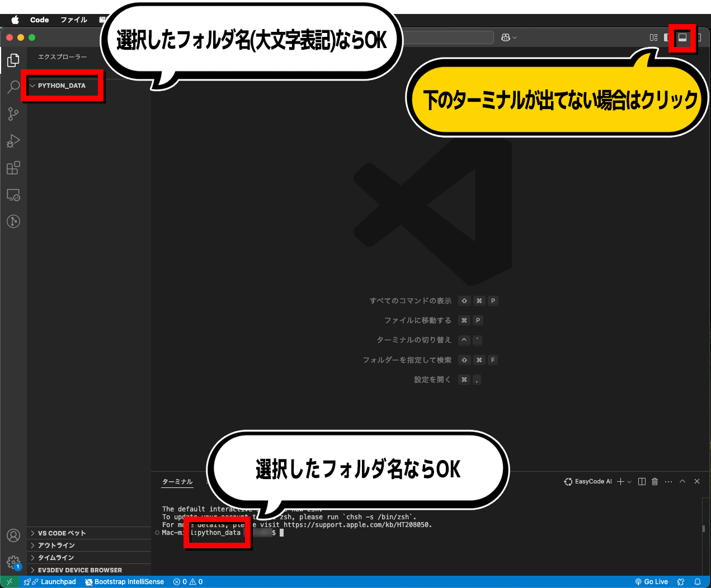Click Launchpad in the status bar
Image resolution: width=711 pixels, height=588 pixels.
[x=50, y=582]
